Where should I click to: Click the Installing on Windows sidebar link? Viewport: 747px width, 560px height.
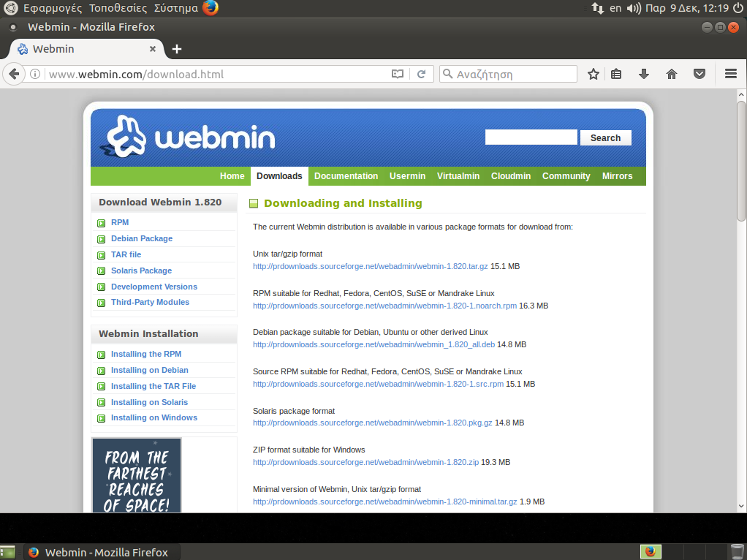click(154, 417)
